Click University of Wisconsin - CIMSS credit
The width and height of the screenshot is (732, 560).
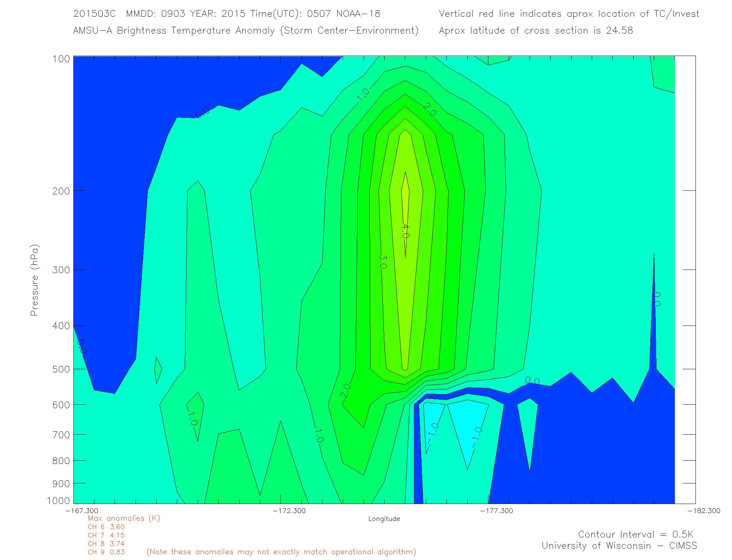coord(619,546)
